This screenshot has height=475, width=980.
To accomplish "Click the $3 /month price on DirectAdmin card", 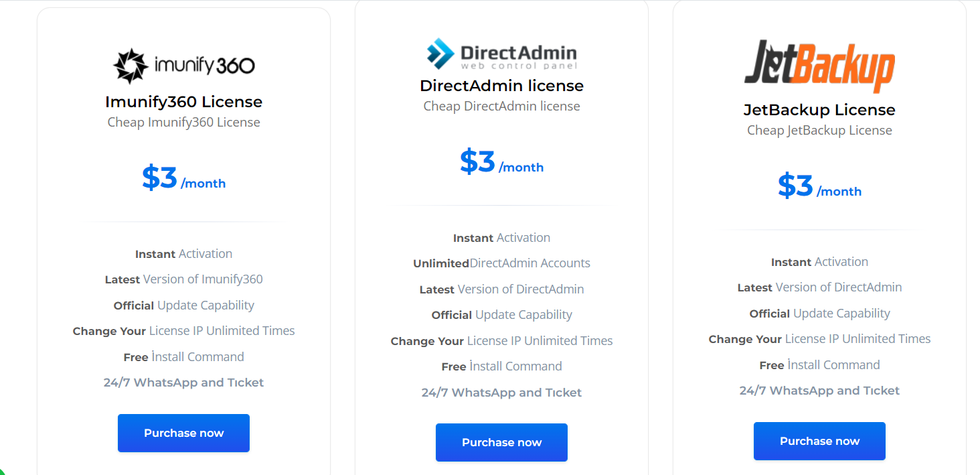I will (501, 162).
